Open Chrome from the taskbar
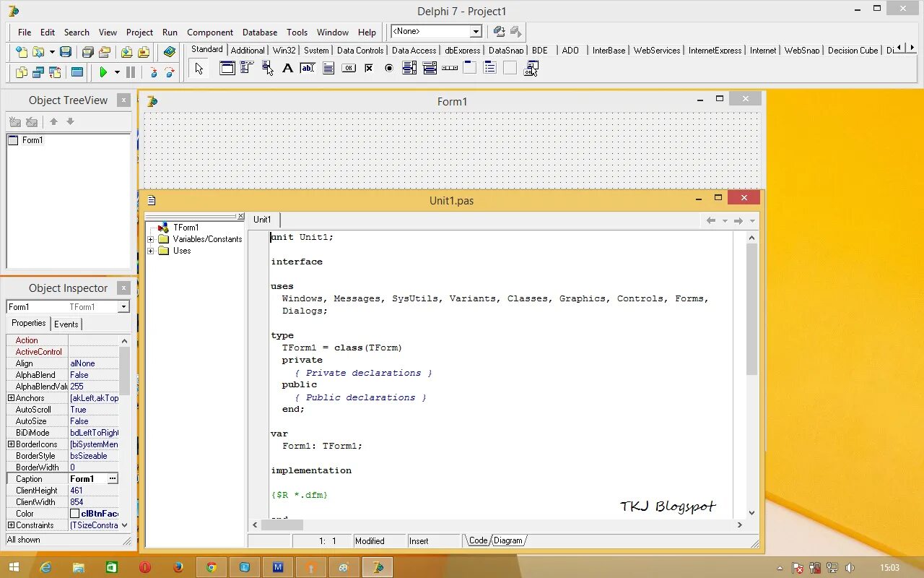924x578 pixels. 212,567
